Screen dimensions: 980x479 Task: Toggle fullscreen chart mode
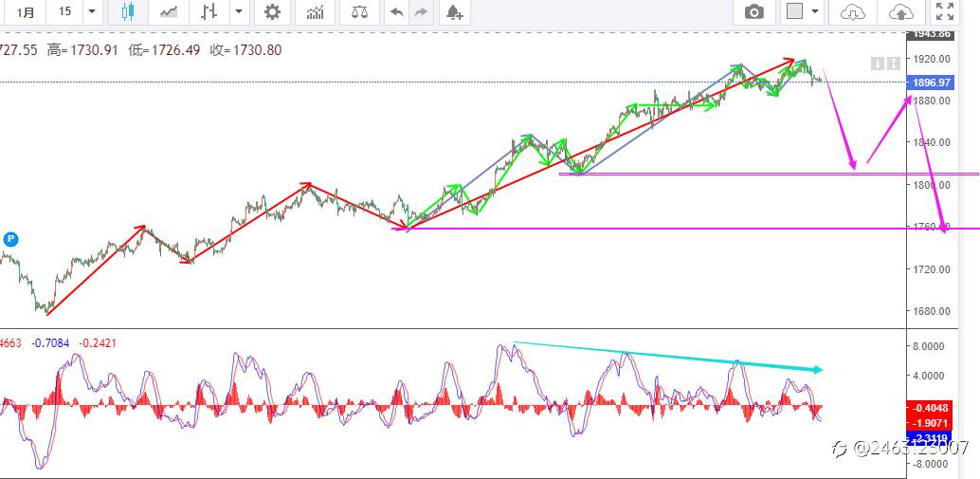(x=945, y=11)
